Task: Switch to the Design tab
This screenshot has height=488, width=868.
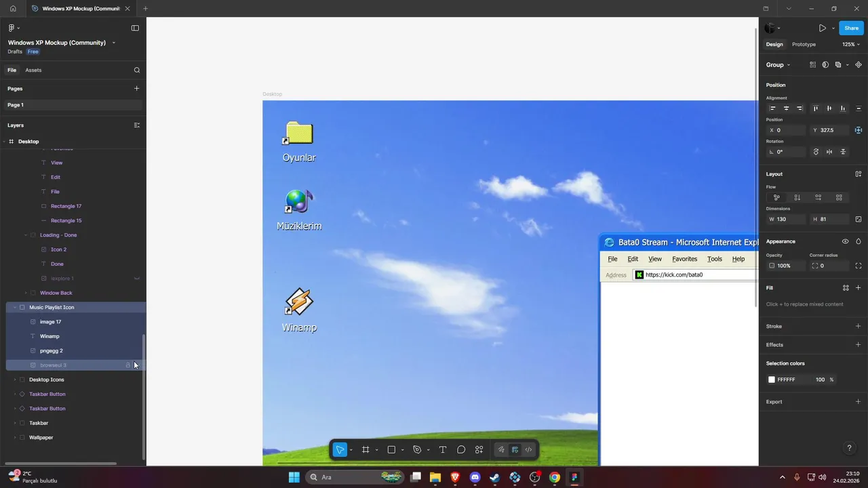Action: click(x=774, y=44)
